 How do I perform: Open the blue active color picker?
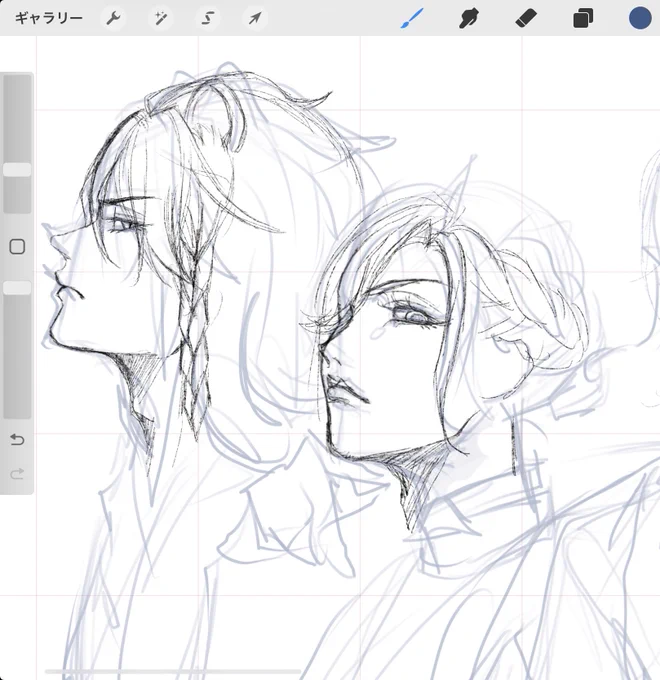coord(640,18)
